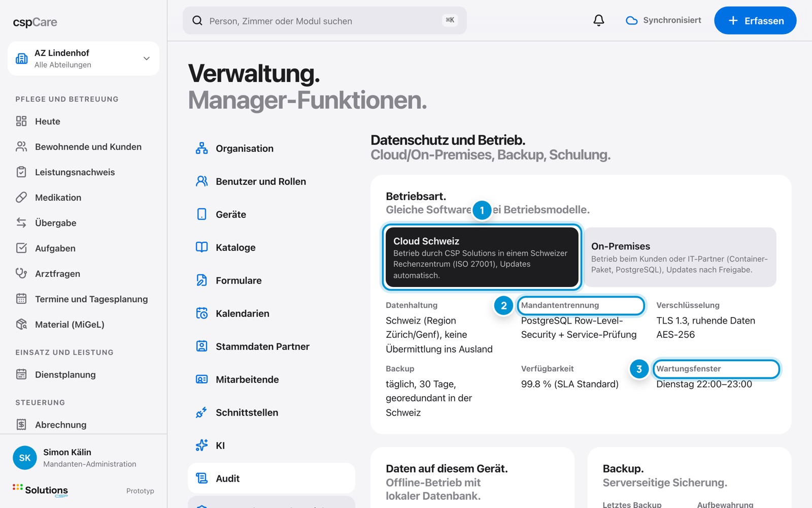812x508 pixels.
Task: Click the Medikation pill icon
Action: (x=21, y=197)
